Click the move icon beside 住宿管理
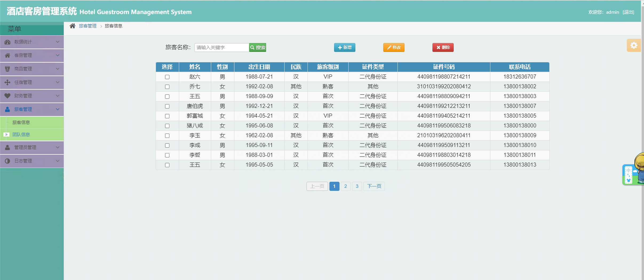The width and height of the screenshot is (644, 280). point(7,82)
